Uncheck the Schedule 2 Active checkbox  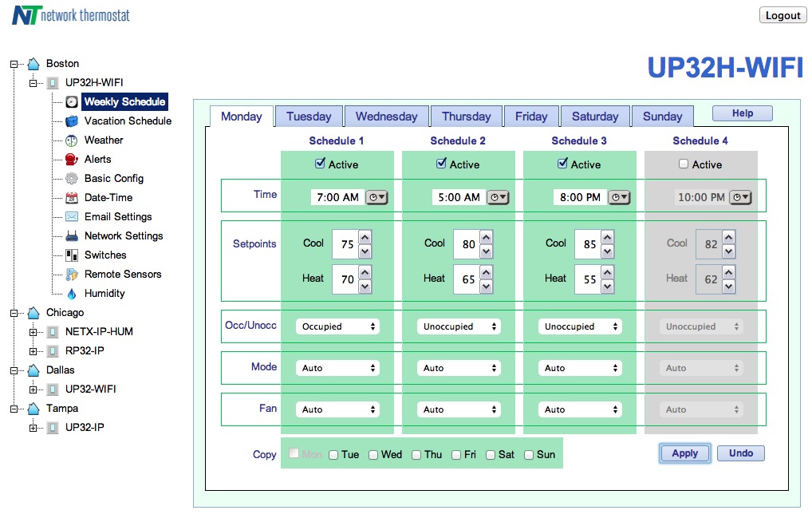coord(441,164)
